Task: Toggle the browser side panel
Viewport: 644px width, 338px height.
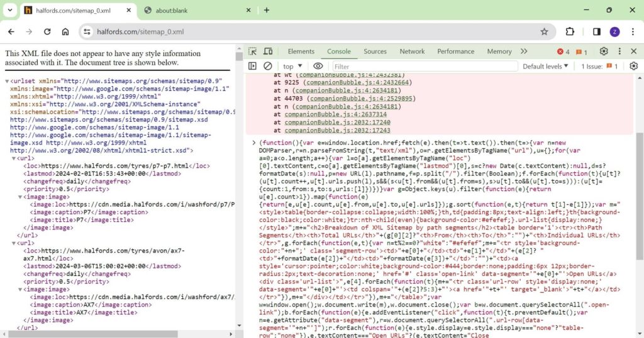Action: [597, 31]
